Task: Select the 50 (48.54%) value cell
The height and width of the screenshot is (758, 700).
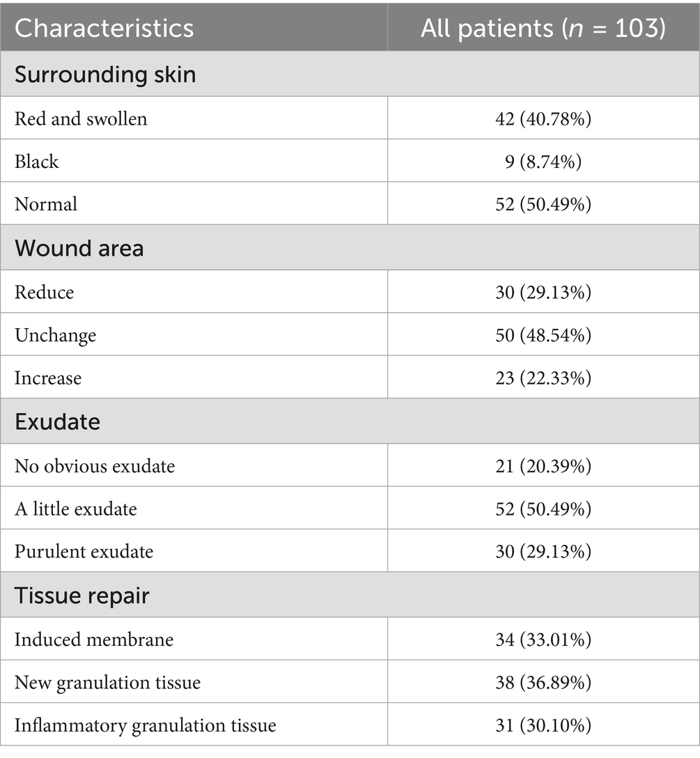Action: (543, 335)
